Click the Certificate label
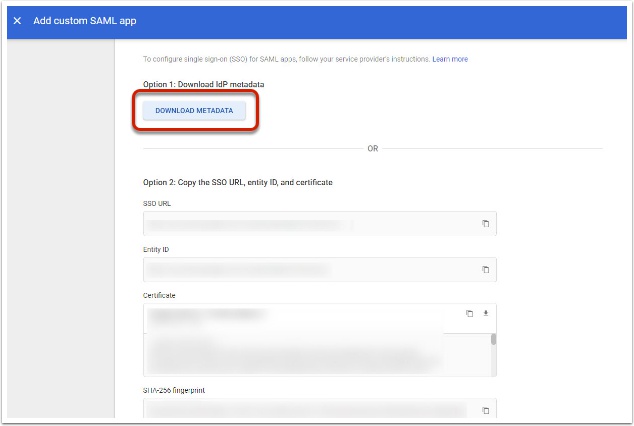Viewport: 634px width, 426px height. point(161,295)
